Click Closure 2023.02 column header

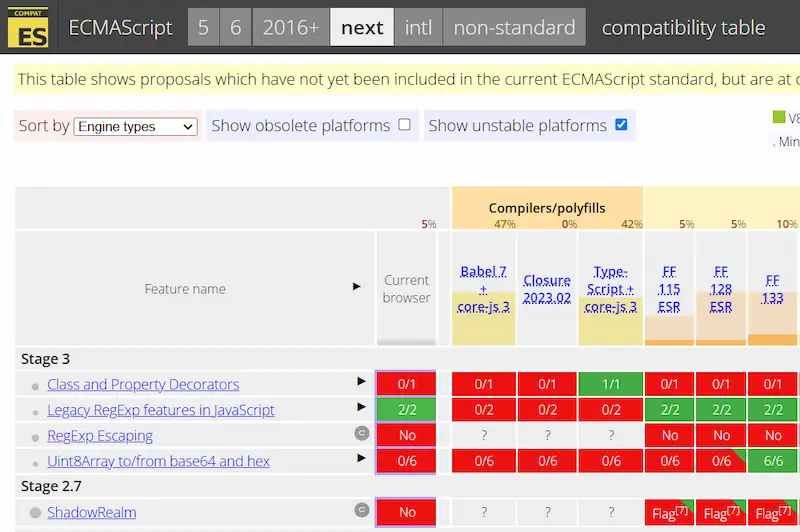[x=547, y=289]
